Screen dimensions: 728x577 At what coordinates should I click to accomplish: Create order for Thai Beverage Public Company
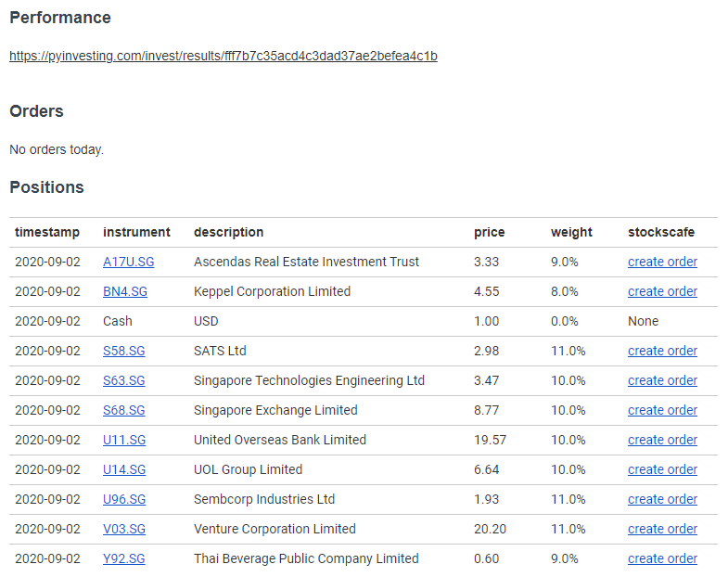[x=662, y=558]
